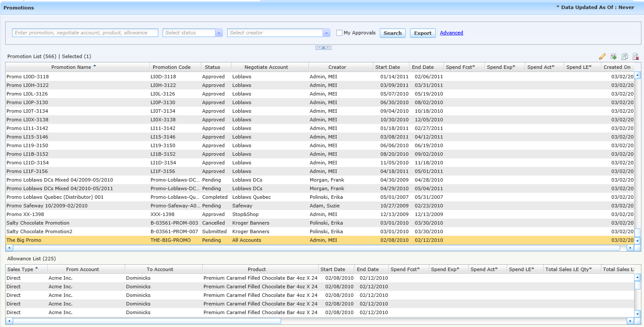Open the Advanced search link
This screenshot has width=644, height=327.
tap(451, 33)
